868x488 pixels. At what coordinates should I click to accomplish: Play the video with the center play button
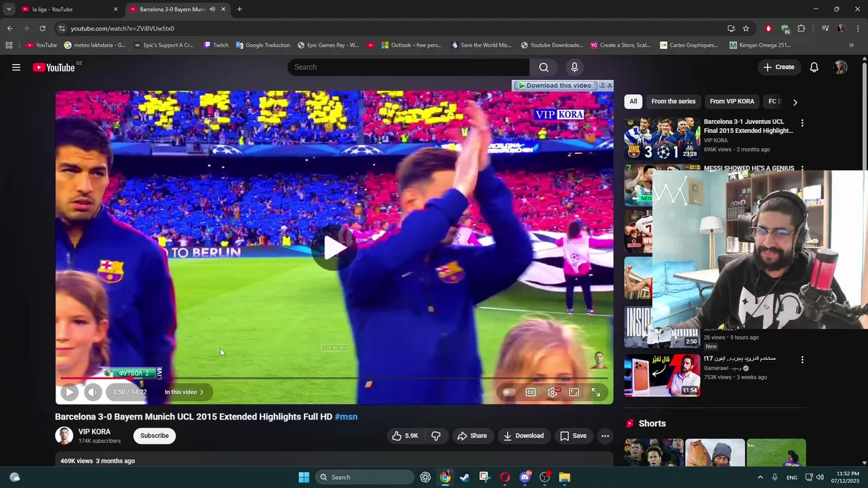[334, 247]
